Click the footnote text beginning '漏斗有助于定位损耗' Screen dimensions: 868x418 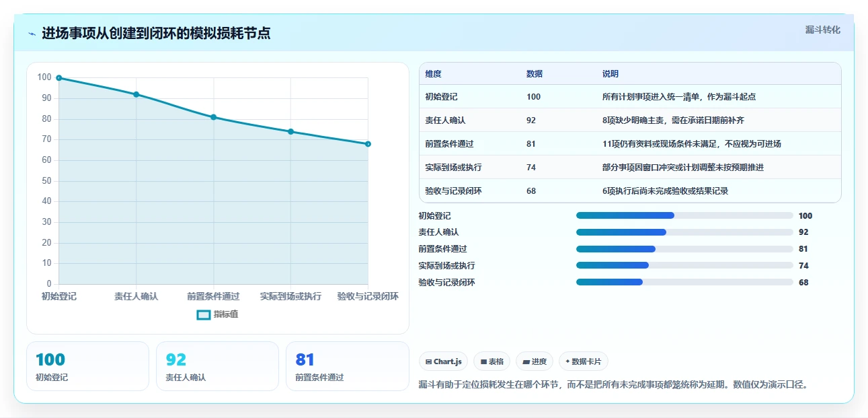(x=613, y=385)
